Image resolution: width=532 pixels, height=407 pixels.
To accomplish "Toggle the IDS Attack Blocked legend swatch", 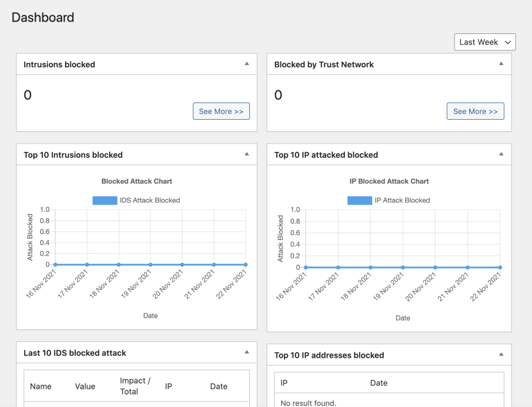I will click(x=105, y=201).
